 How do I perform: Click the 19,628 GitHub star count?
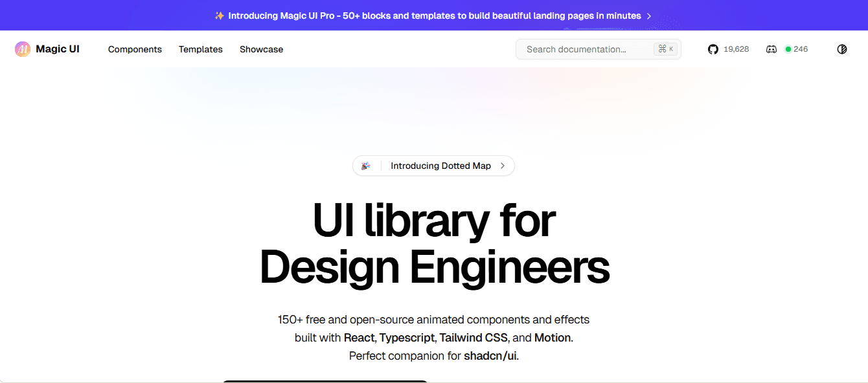tap(736, 49)
